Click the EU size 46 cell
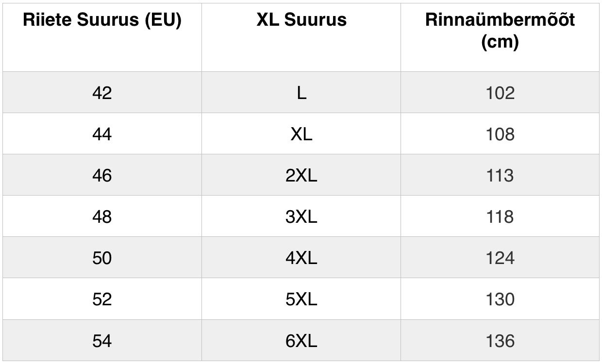Viewport: 602px width, 364px height. [102, 175]
